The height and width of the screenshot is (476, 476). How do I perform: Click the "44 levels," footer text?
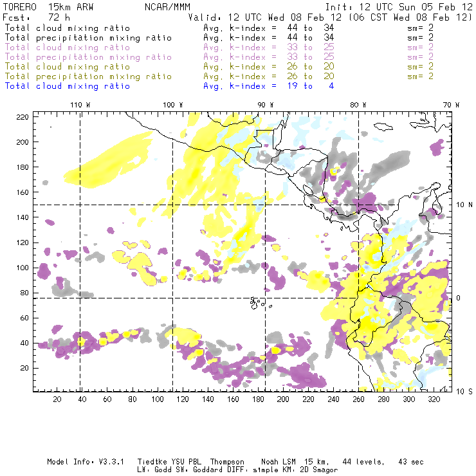pyautogui.click(x=363, y=462)
